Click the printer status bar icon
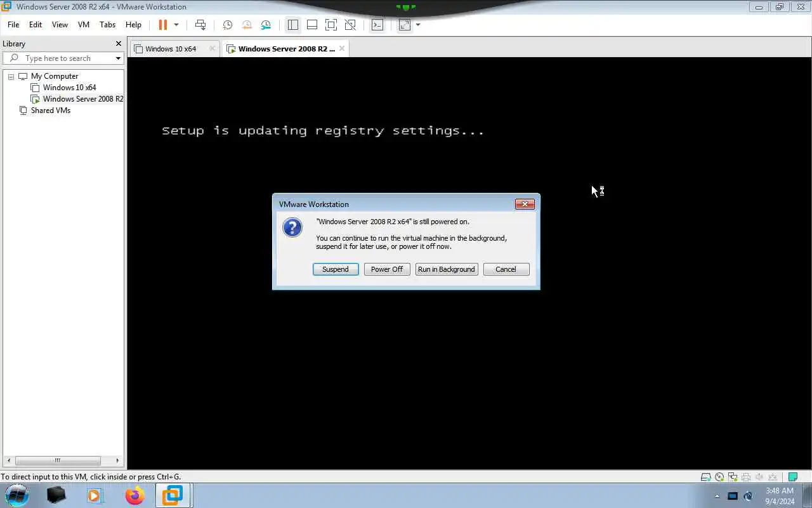Image resolution: width=812 pixels, height=508 pixels. pyautogui.click(x=746, y=477)
